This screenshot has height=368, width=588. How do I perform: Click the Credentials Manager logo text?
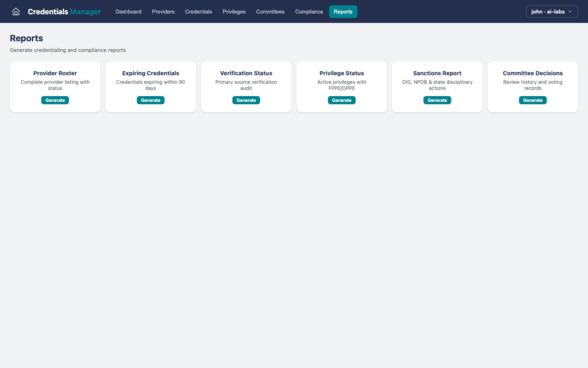65,11
